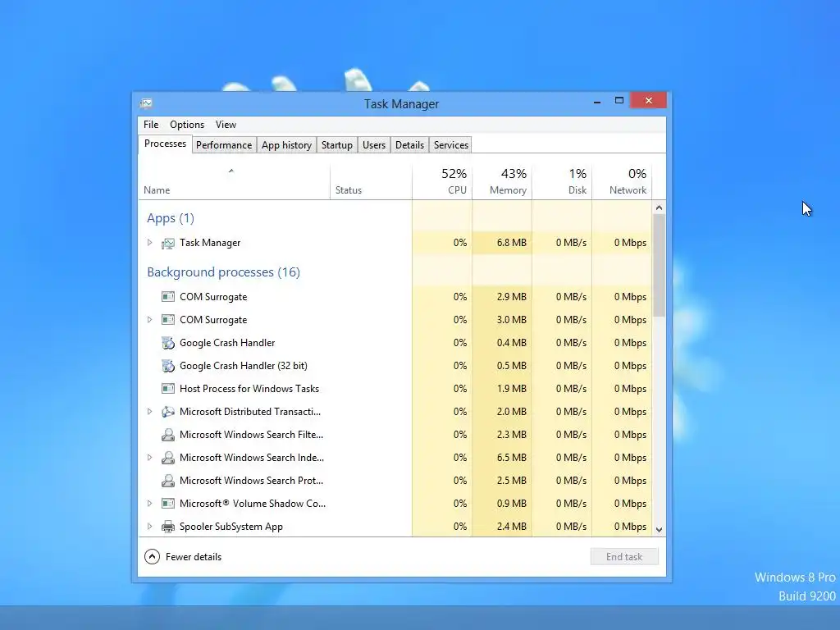Click the End task button
Image resolution: width=840 pixels, height=630 pixels.
pos(624,557)
